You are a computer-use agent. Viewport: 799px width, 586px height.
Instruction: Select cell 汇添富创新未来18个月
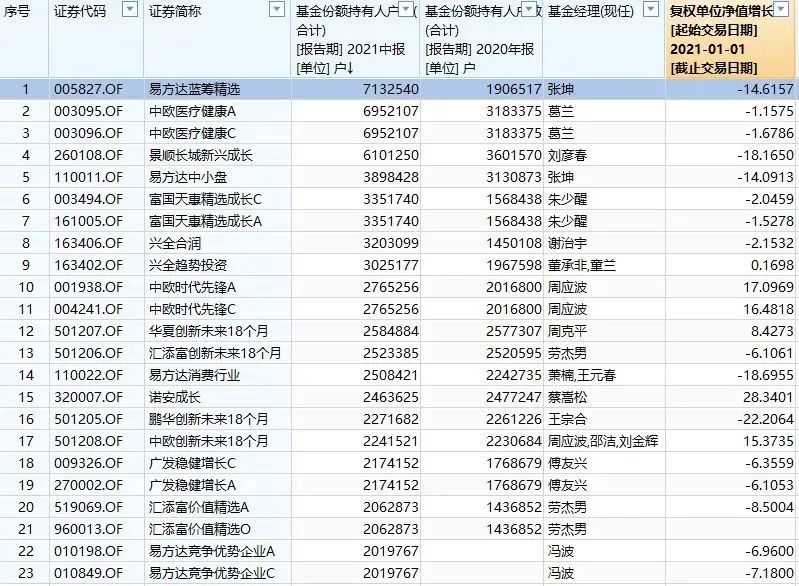pyautogui.click(x=215, y=353)
